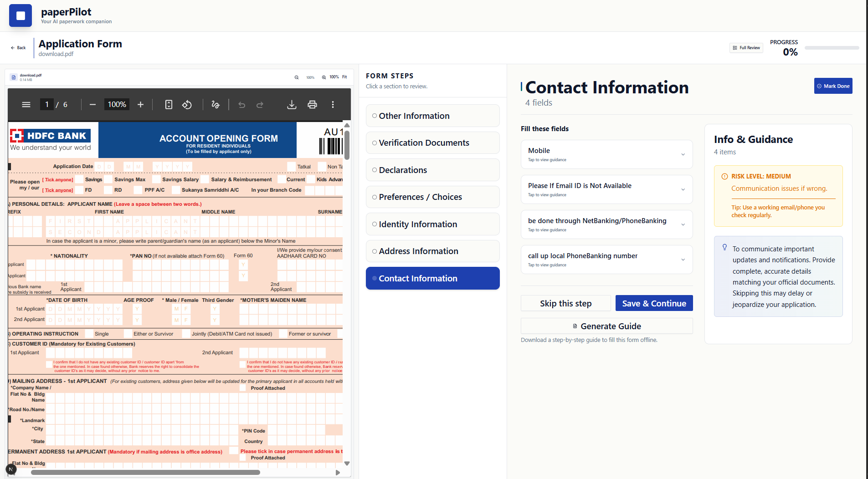Open the Other Information step
This screenshot has height=479, width=868.
(432, 116)
